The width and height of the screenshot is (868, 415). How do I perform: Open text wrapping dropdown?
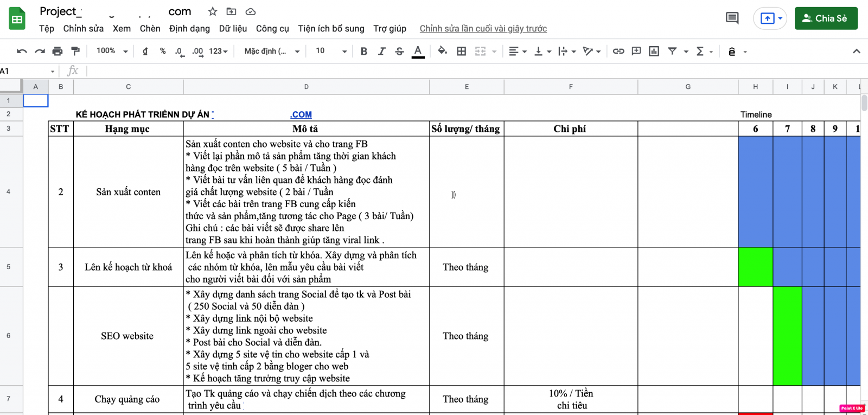tap(567, 51)
